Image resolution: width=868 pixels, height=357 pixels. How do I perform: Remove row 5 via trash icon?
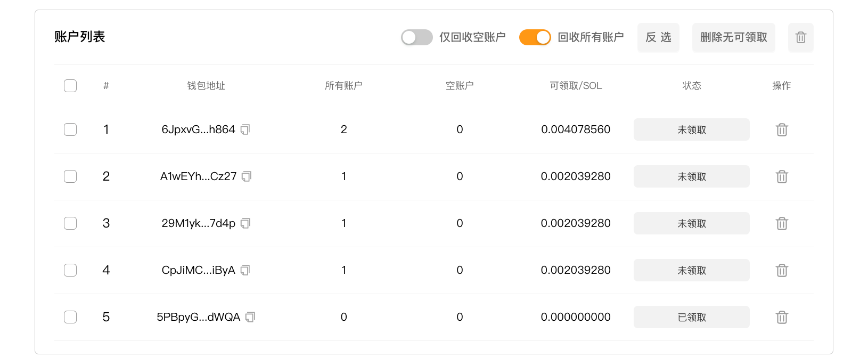[781, 317]
